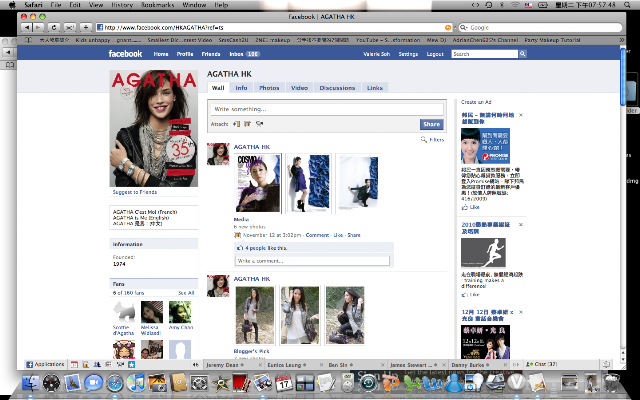Click the third Attach icon in the composer
Screen dimensions: 640x400
point(259,124)
